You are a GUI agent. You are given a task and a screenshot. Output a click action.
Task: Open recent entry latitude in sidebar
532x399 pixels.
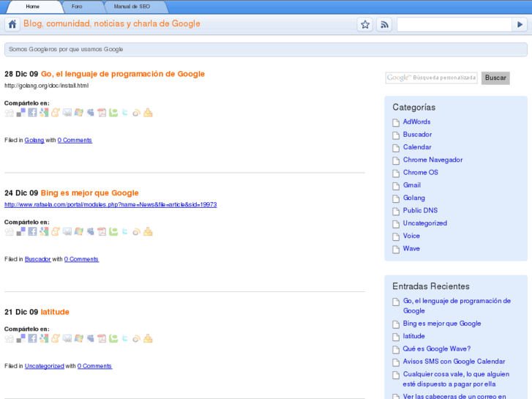tap(413, 336)
